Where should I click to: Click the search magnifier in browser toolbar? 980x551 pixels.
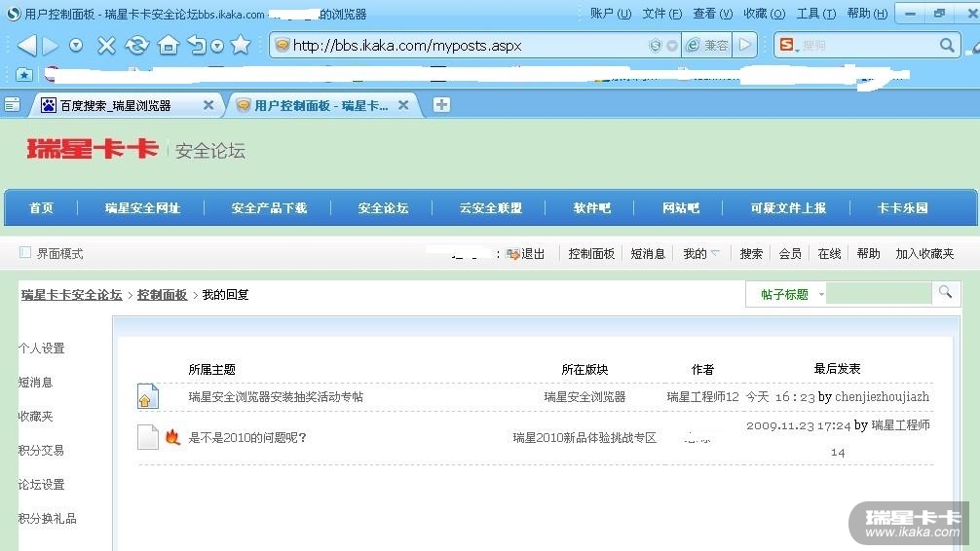point(947,45)
